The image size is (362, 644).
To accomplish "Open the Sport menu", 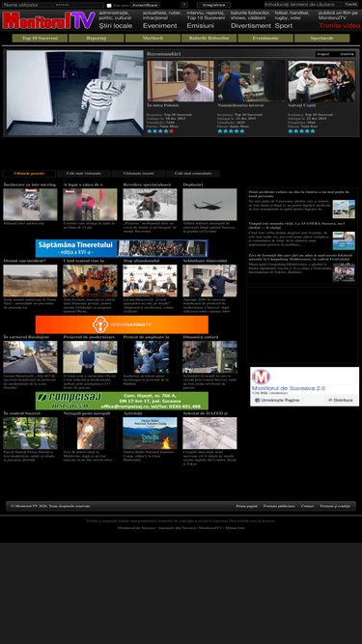I will click(284, 25).
